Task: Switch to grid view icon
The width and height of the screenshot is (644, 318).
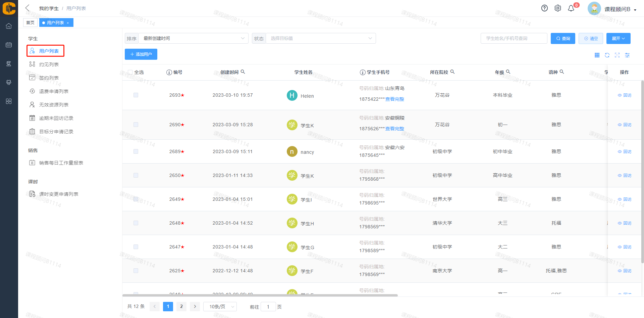Action: pyautogui.click(x=597, y=55)
